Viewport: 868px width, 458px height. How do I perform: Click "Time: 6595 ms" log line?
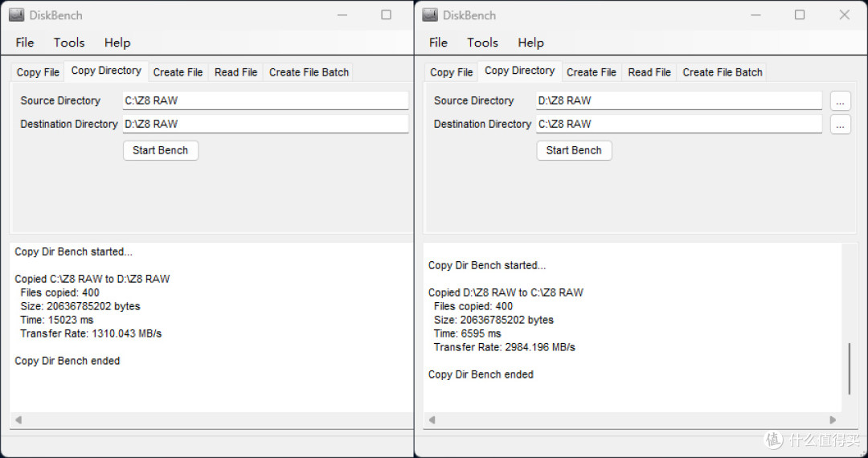point(467,333)
